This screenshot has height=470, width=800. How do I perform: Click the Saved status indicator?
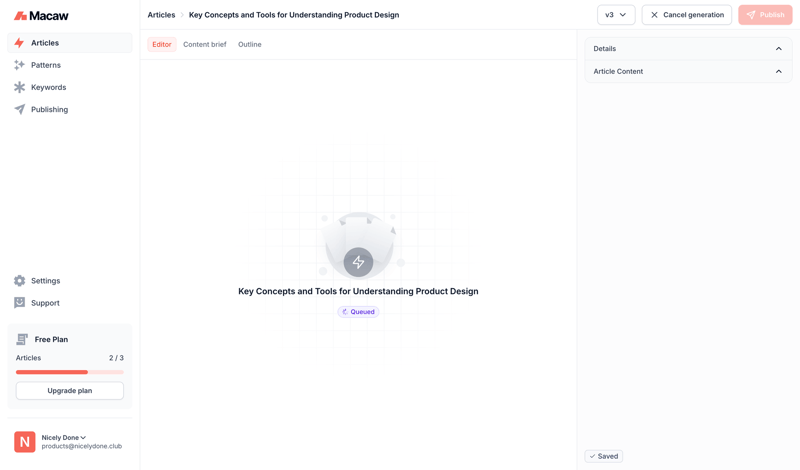(604, 456)
